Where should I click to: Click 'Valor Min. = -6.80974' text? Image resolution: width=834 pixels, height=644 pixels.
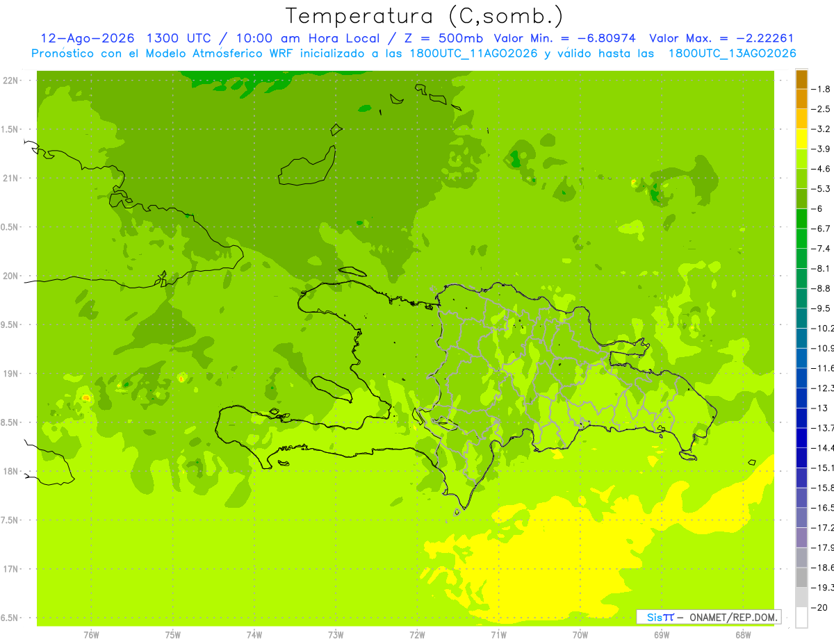[566, 38]
